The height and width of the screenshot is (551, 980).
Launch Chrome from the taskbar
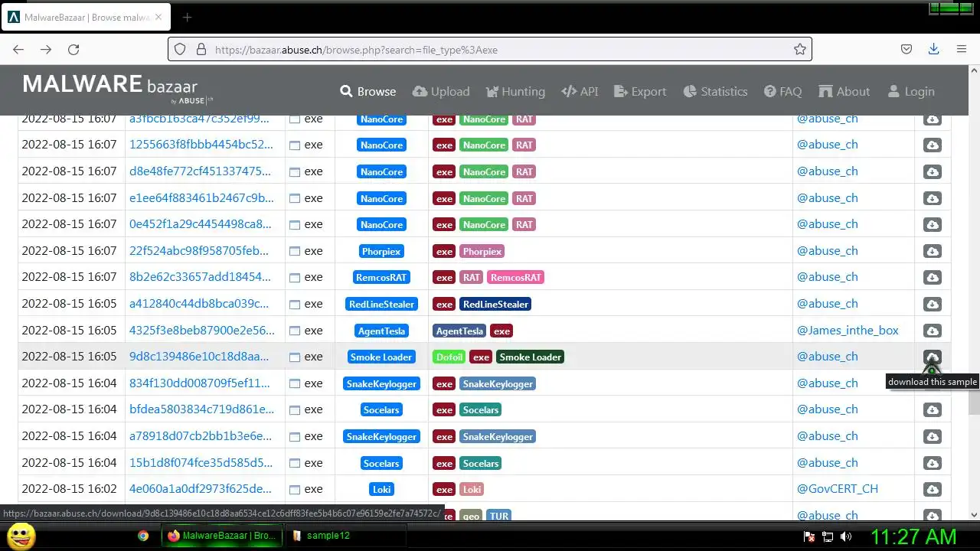[143, 536]
